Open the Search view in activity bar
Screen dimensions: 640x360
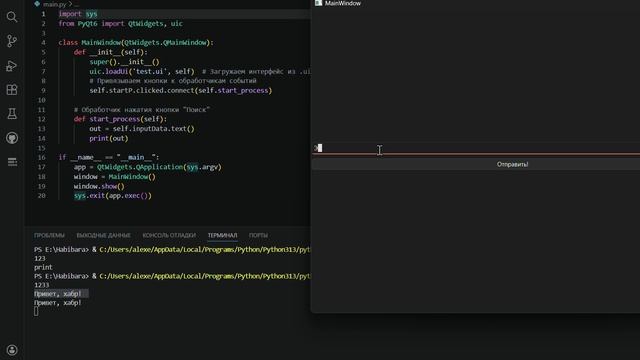pos(12,17)
